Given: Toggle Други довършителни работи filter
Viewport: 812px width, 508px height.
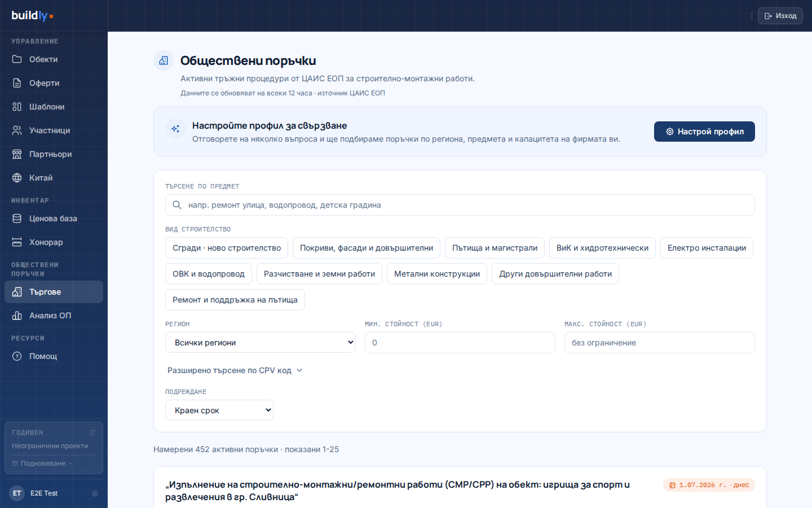Looking at the screenshot, I should click(555, 274).
